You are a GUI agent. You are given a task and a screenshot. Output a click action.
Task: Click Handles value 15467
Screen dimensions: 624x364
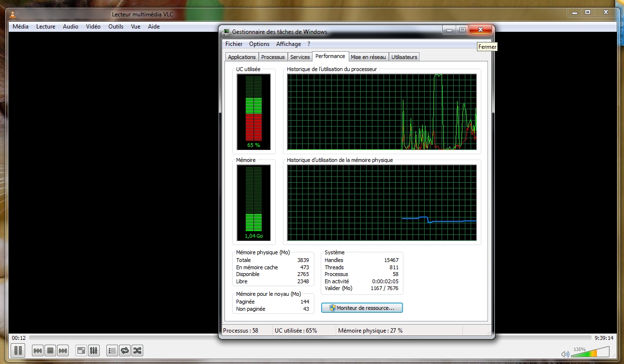391,260
